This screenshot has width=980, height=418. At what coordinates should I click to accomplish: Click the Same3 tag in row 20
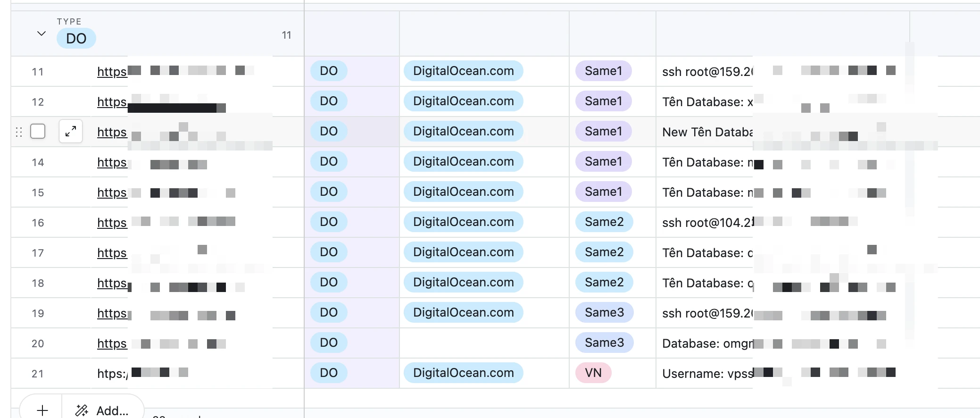pos(604,343)
